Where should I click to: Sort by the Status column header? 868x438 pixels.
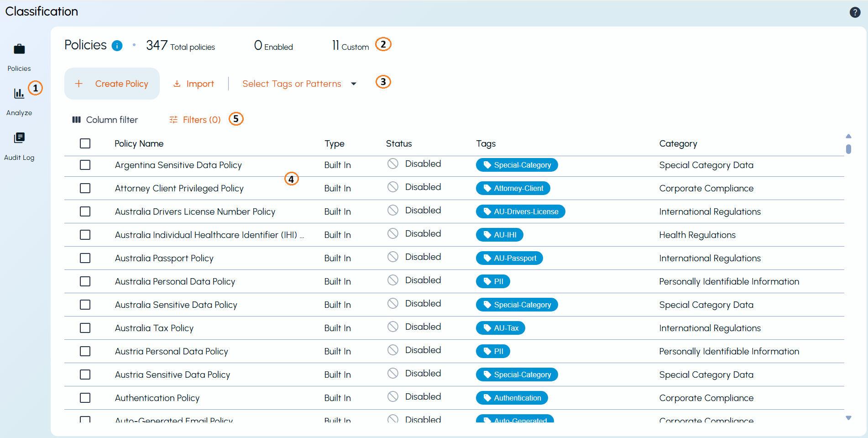pyautogui.click(x=399, y=143)
